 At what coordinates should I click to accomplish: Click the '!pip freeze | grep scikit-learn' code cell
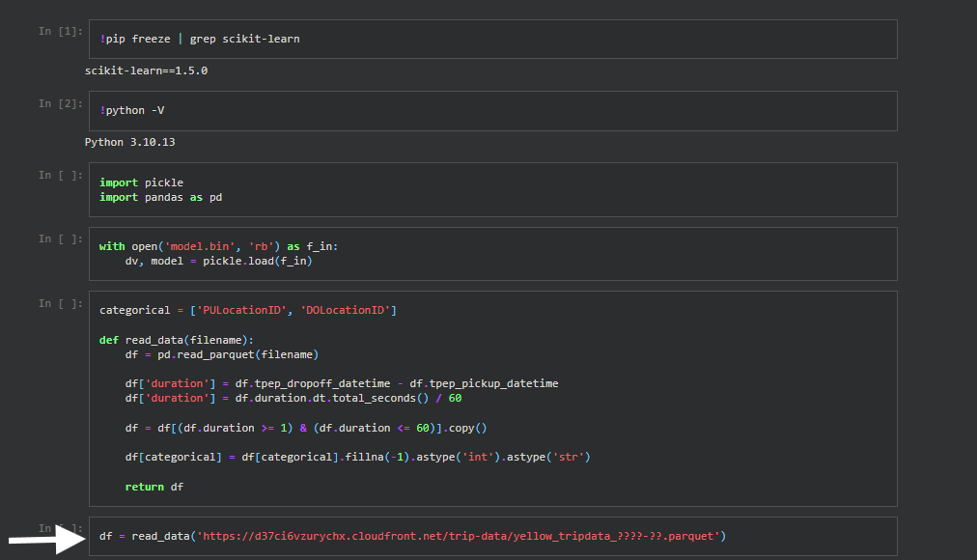coord(493,40)
